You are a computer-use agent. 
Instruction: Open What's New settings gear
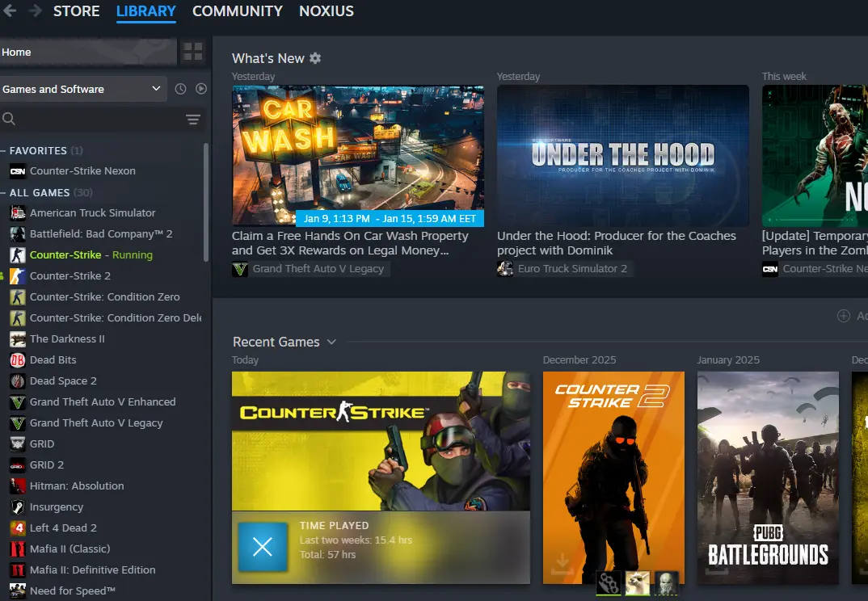pos(315,58)
